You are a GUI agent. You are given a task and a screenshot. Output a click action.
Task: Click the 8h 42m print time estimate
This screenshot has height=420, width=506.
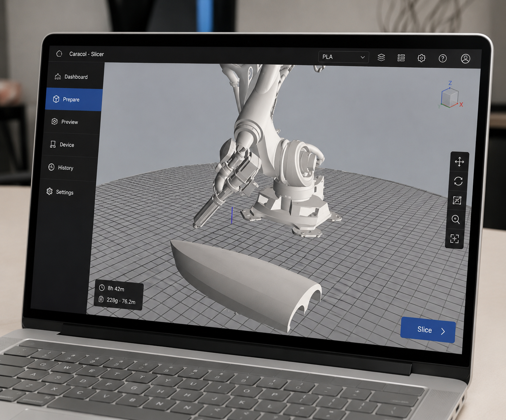[x=115, y=288]
